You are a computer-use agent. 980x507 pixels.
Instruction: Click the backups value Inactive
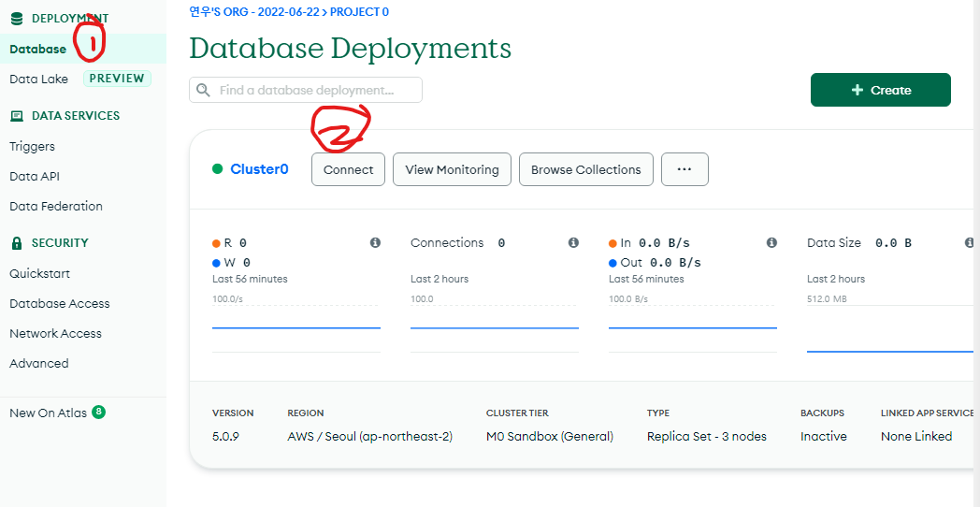[824, 436]
